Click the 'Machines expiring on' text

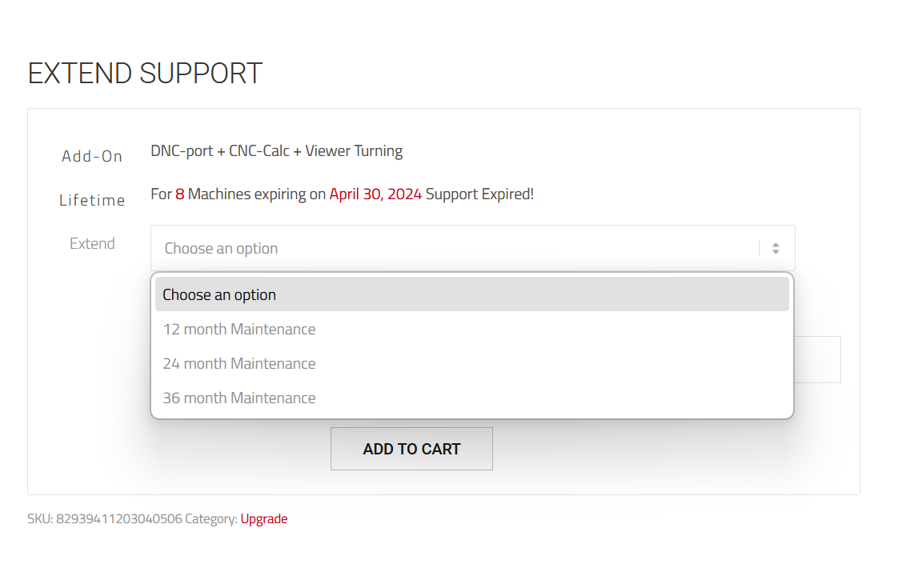point(257,194)
